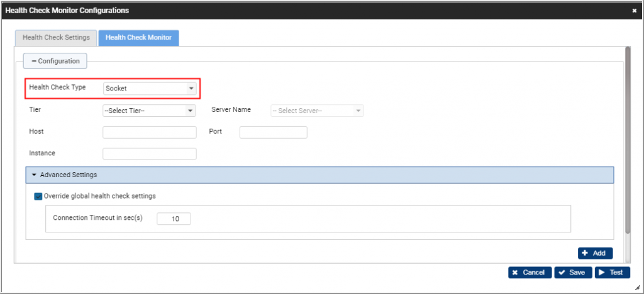Uncheck Override global health check settings
644x294 pixels.
point(38,196)
